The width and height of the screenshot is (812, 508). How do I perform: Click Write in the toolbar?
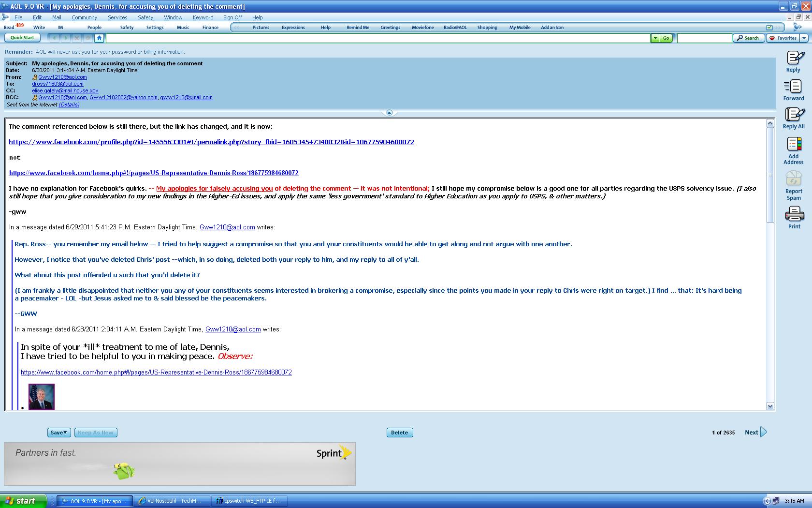[x=39, y=28]
